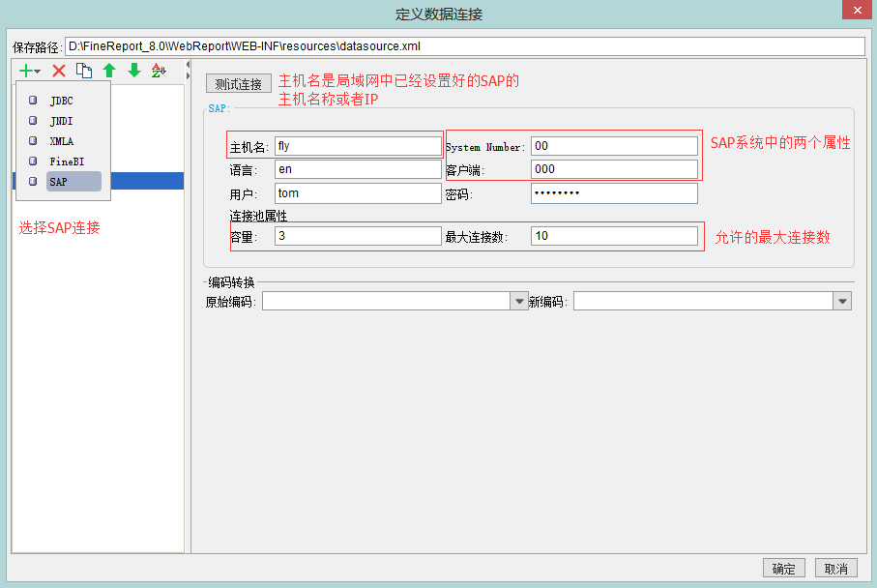Image resolution: width=877 pixels, height=588 pixels.
Task: Move connection down with the green down arrow
Action: pyautogui.click(x=134, y=71)
